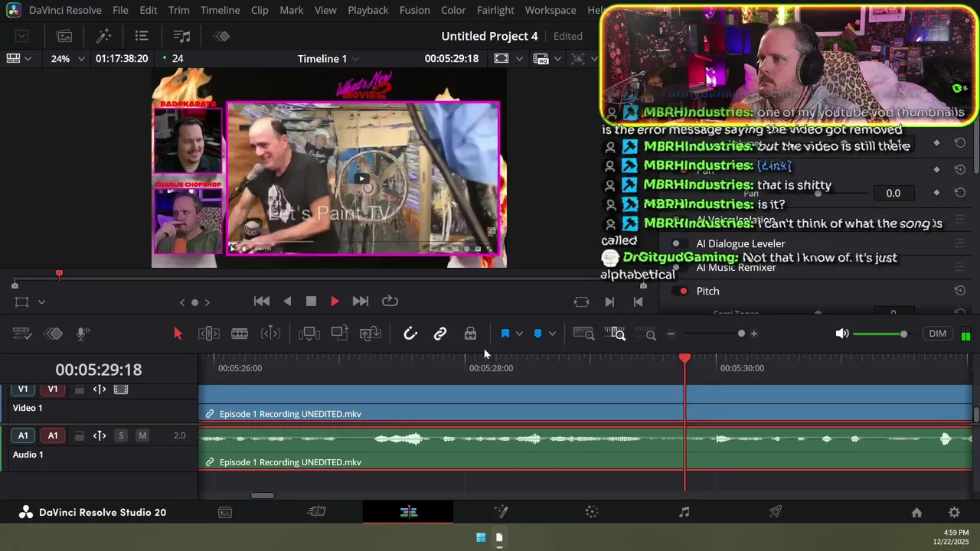The width and height of the screenshot is (980, 551).
Task: Toggle timeline Snapping magnet
Action: click(410, 334)
